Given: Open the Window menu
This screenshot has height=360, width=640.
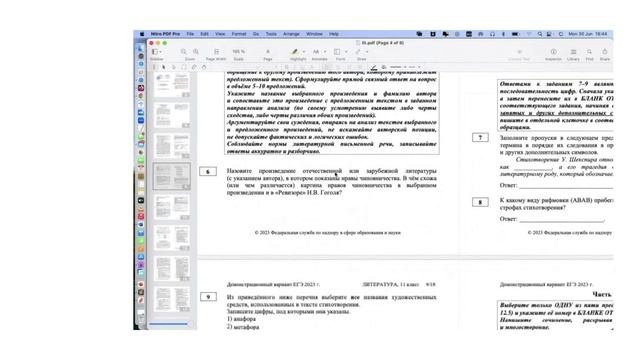Looking at the screenshot, I should (314, 34).
